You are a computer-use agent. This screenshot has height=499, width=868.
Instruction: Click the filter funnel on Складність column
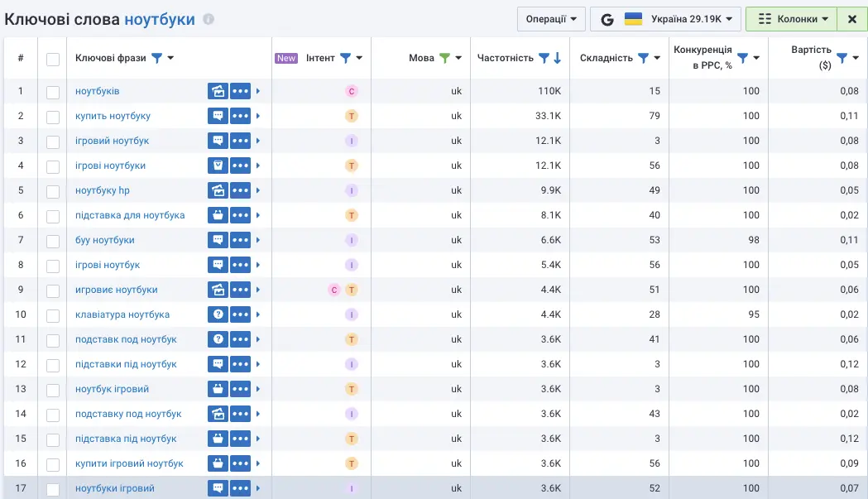click(641, 57)
